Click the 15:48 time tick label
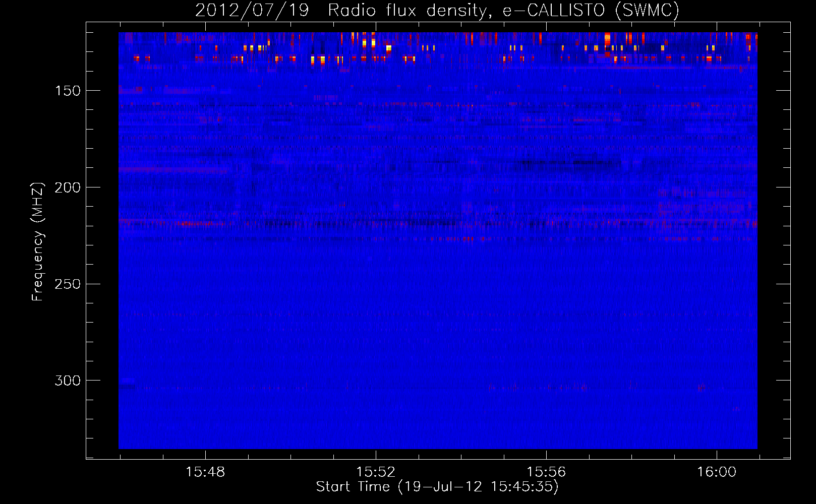816x504 pixels. coord(205,472)
